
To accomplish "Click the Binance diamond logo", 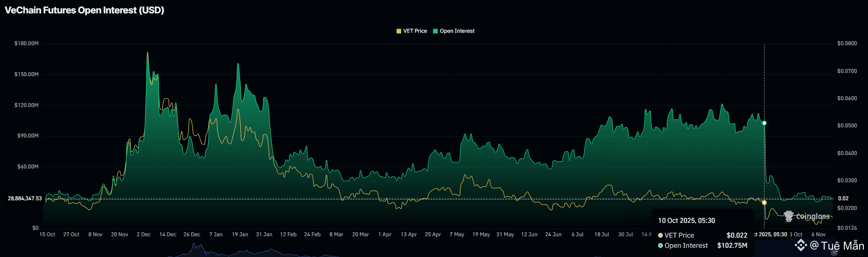I will click(x=801, y=245).
